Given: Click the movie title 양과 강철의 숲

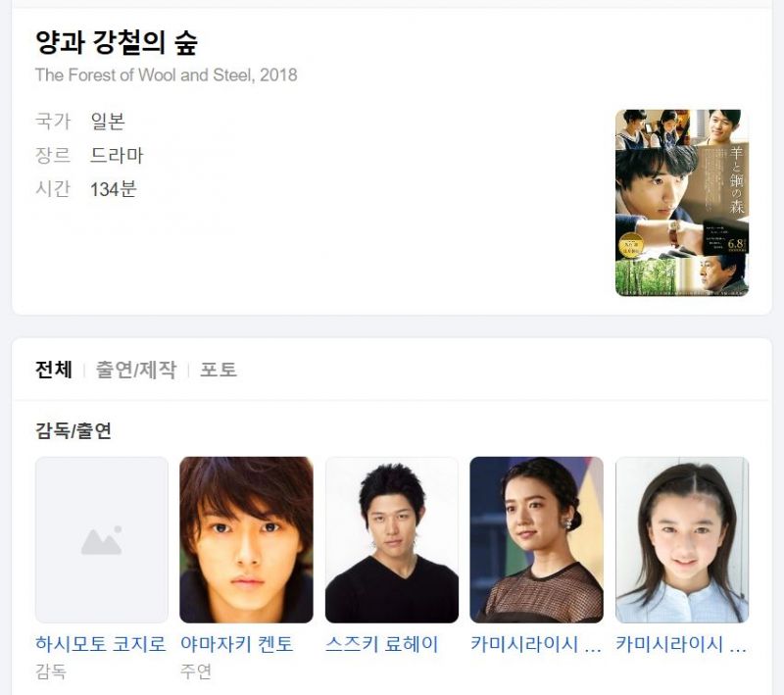Looking at the screenshot, I should [117, 42].
